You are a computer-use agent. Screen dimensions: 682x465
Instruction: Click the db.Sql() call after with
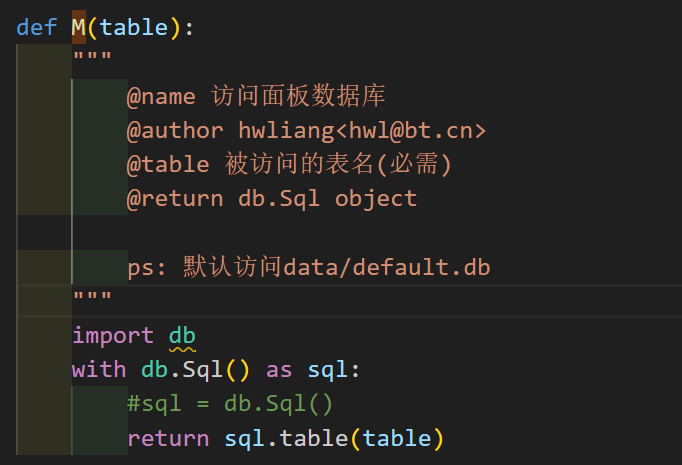(196, 369)
